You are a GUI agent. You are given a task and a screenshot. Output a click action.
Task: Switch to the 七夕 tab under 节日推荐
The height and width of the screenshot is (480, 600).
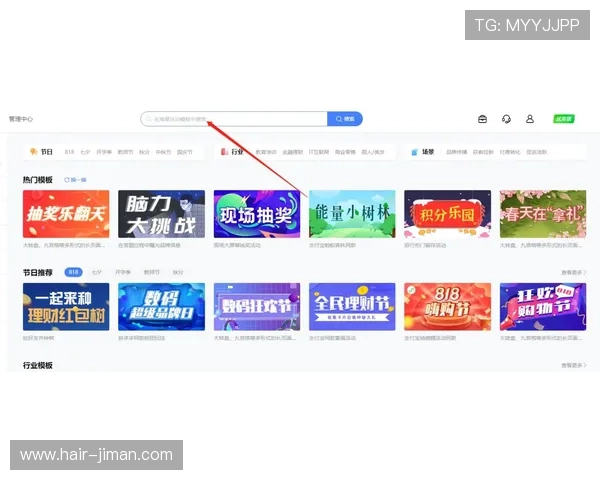[97, 272]
